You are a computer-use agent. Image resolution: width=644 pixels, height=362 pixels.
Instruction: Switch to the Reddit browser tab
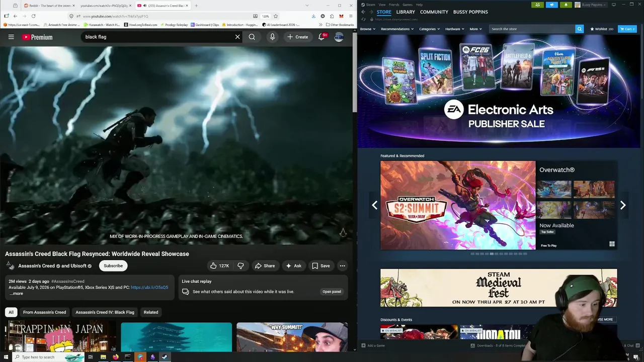[48, 6]
